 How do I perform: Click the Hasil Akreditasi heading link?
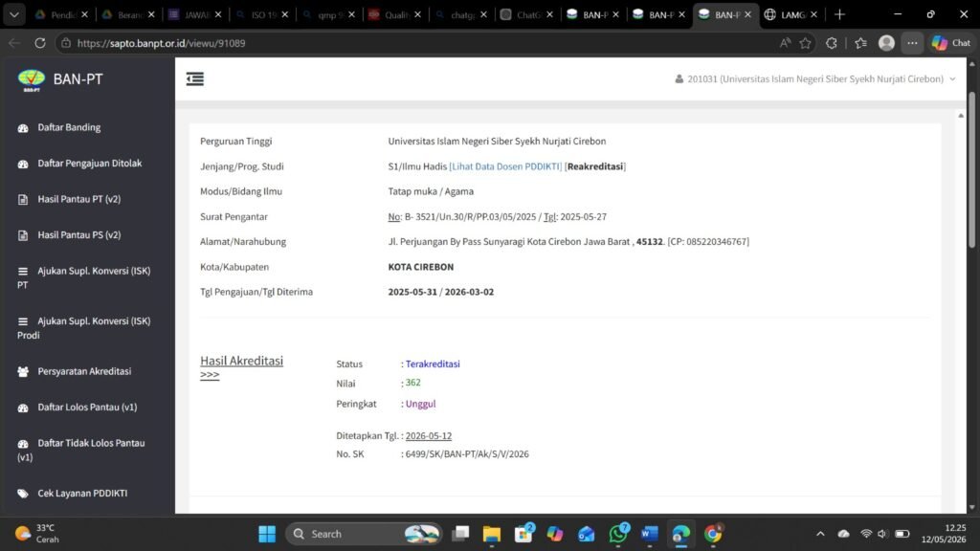tap(241, 361)
